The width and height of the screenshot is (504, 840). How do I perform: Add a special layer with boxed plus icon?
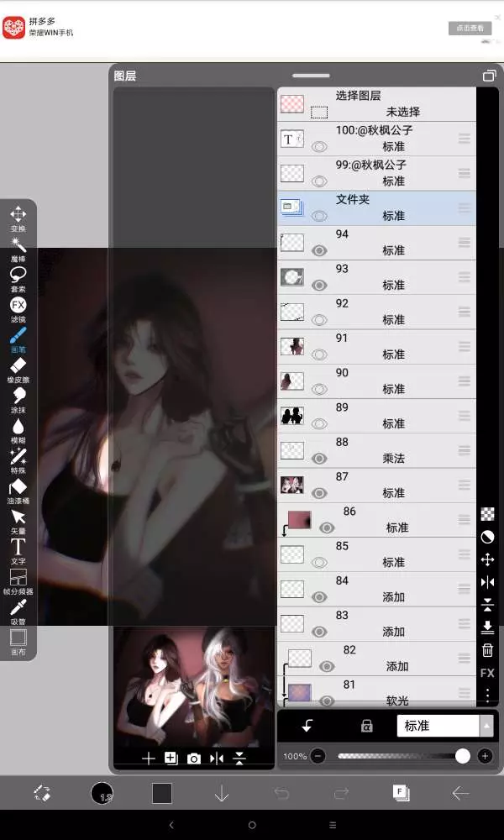pyautogui.click(x=171, y=758)
